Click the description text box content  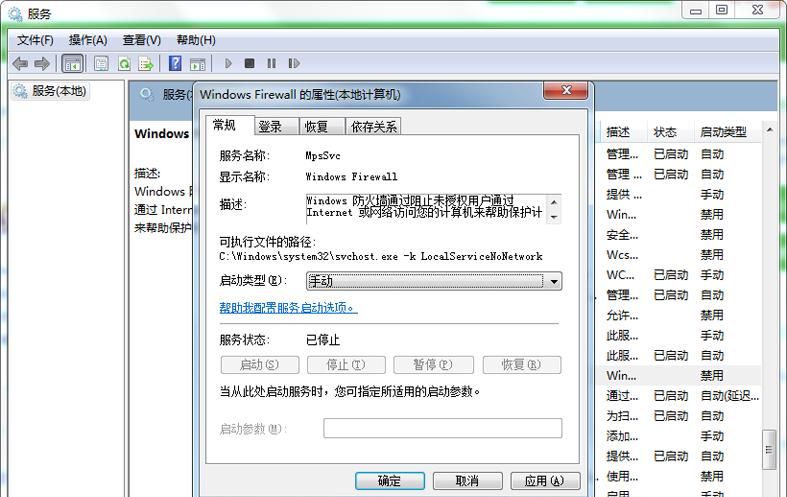click(x=426, y=208)
